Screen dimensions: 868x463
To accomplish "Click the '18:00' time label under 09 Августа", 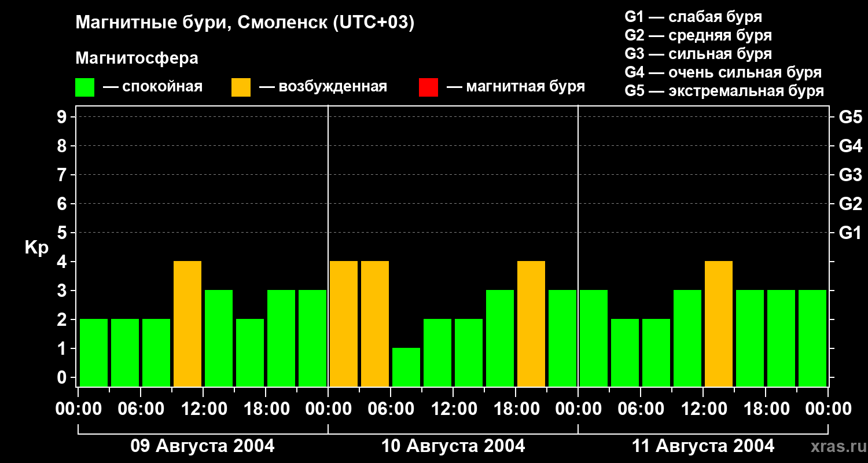I will (x=266, y=409).
